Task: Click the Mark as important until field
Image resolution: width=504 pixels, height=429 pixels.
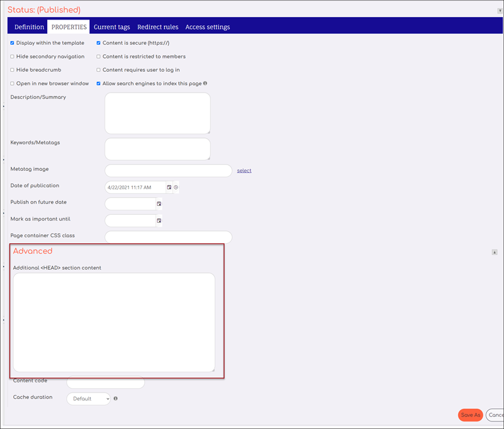Action: click(130, 220)
